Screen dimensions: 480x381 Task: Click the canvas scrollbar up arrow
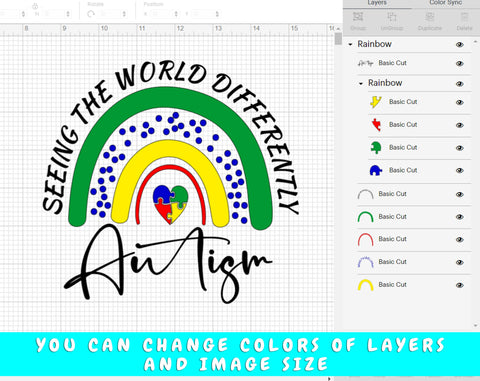coord(338,29)
